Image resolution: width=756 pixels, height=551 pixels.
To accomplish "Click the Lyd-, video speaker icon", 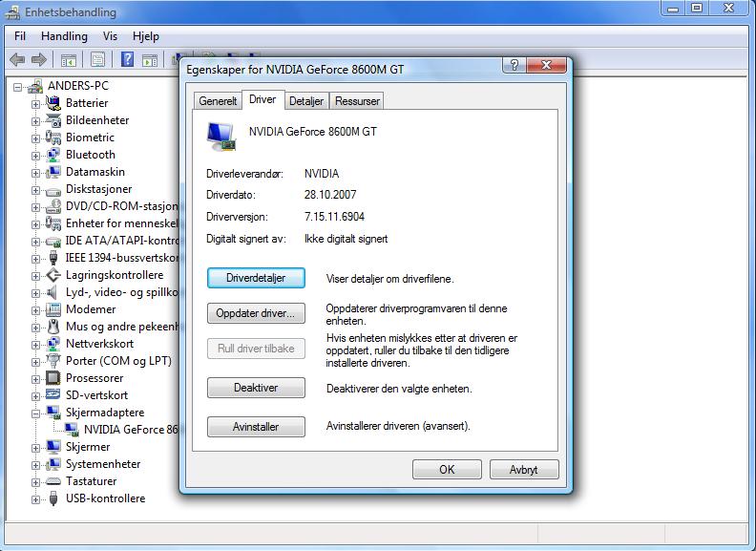I will tap(52, 292).
